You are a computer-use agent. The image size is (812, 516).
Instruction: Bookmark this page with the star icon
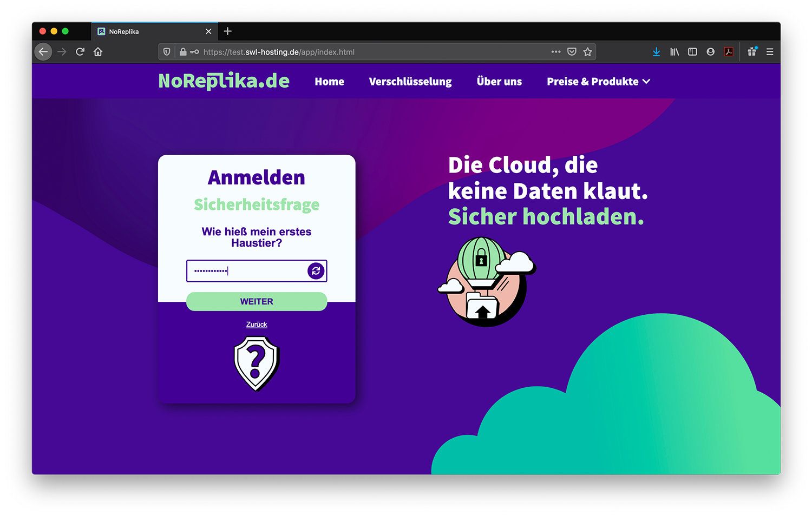(x=588, y=52)
